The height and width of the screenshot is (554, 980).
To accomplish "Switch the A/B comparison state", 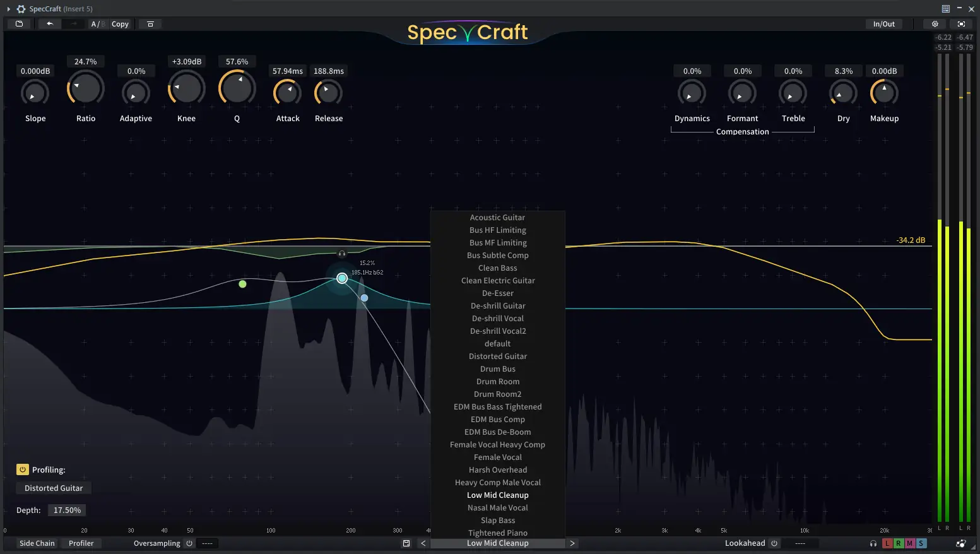I will click(97, 24).
